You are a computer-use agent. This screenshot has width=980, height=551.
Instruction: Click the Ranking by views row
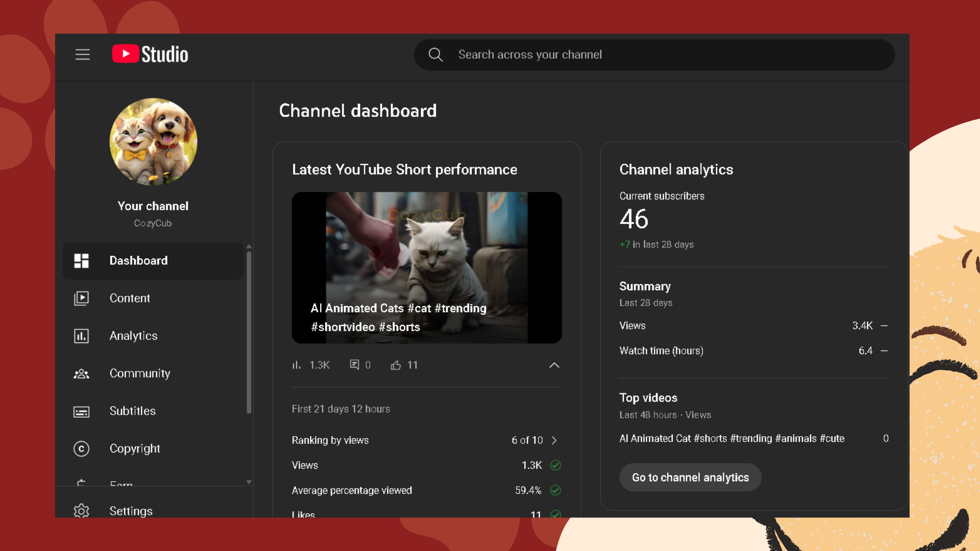(427, 440)
